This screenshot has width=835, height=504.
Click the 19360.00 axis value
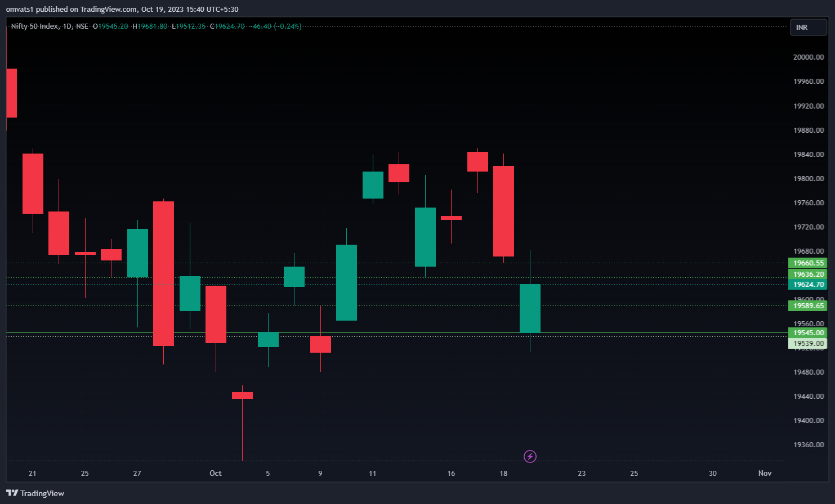click(809, 444)
